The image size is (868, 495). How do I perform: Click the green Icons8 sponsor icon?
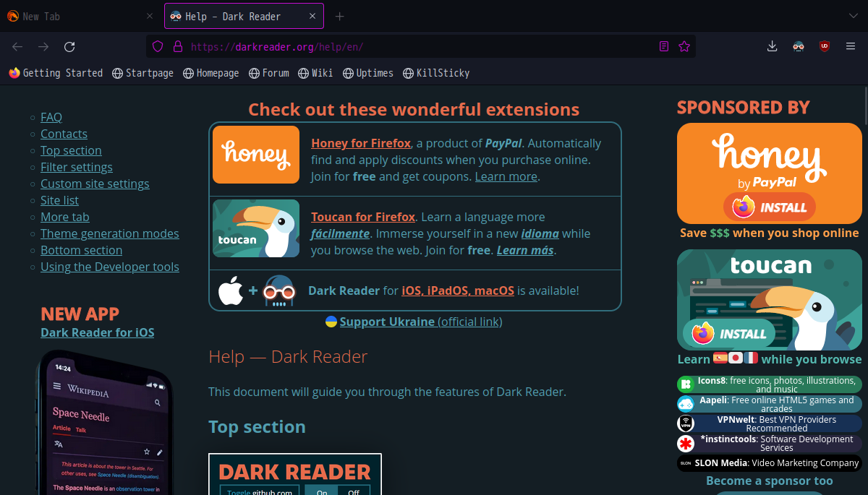[x=686, y=384]
